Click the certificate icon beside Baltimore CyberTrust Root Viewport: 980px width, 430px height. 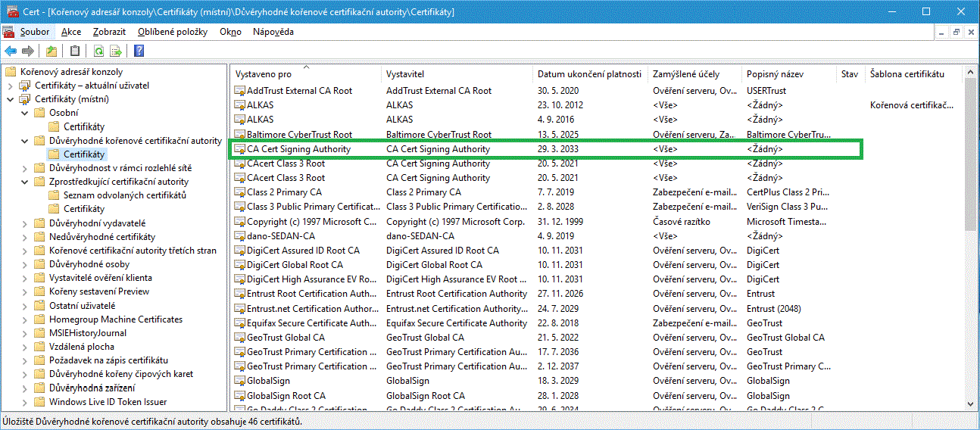click(239, 135)
